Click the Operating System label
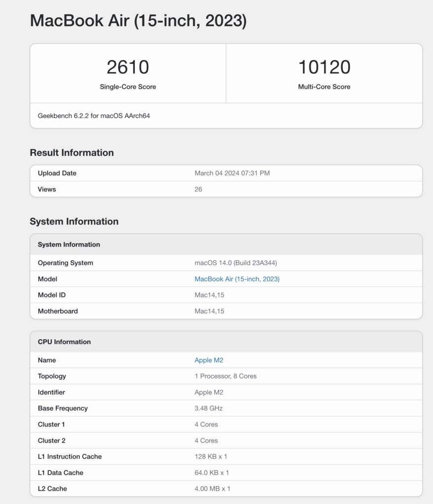Viewport: 433px width, 504px height. click(66, 263)
